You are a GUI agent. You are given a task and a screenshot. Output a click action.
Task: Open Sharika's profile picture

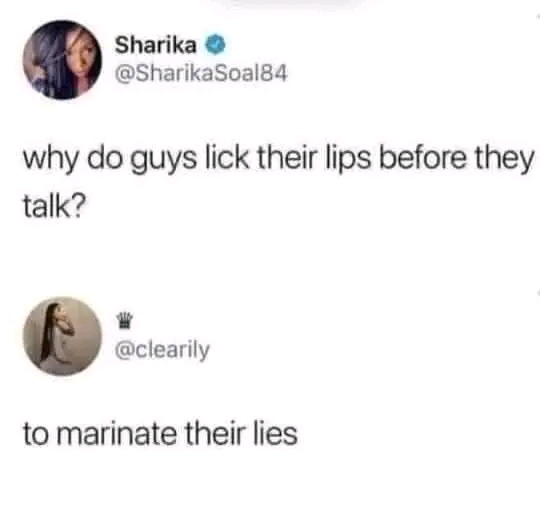62,60
